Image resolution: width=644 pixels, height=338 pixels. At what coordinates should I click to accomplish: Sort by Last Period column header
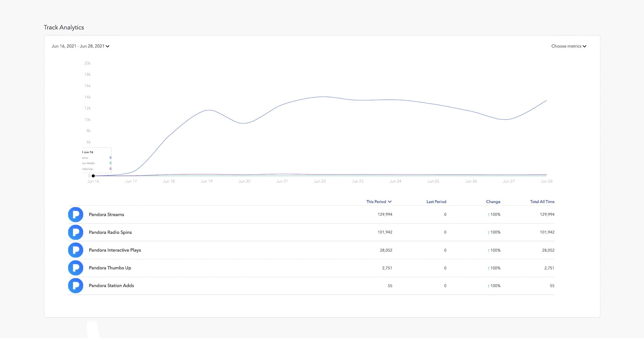point(436,202)
